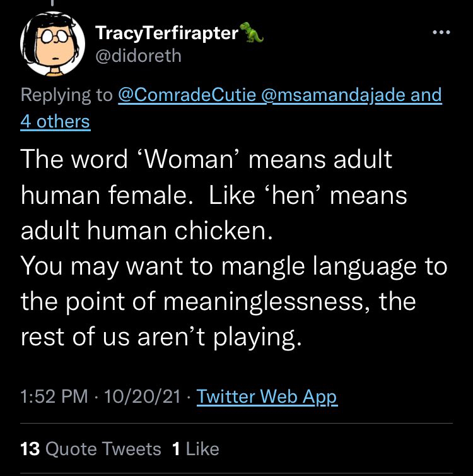View the 13 Quote Tweets
473x476 pixels.
(91, 449)
